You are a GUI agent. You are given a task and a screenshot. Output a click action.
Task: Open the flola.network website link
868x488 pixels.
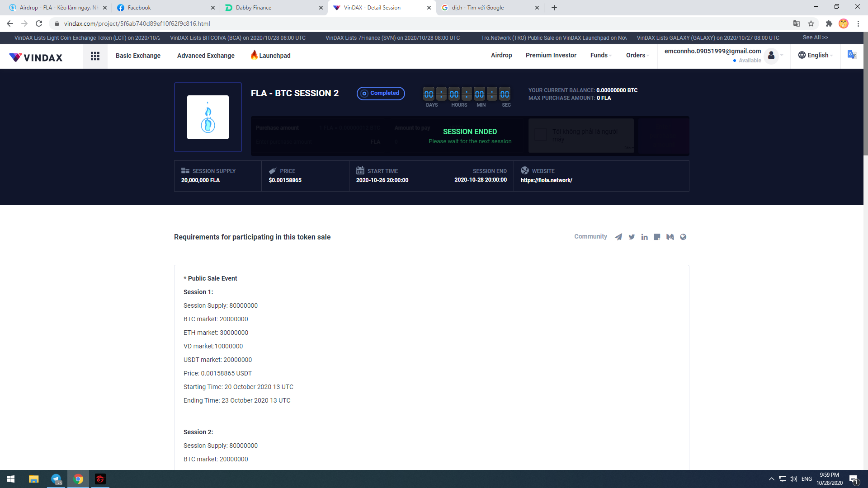click(546, 180)
